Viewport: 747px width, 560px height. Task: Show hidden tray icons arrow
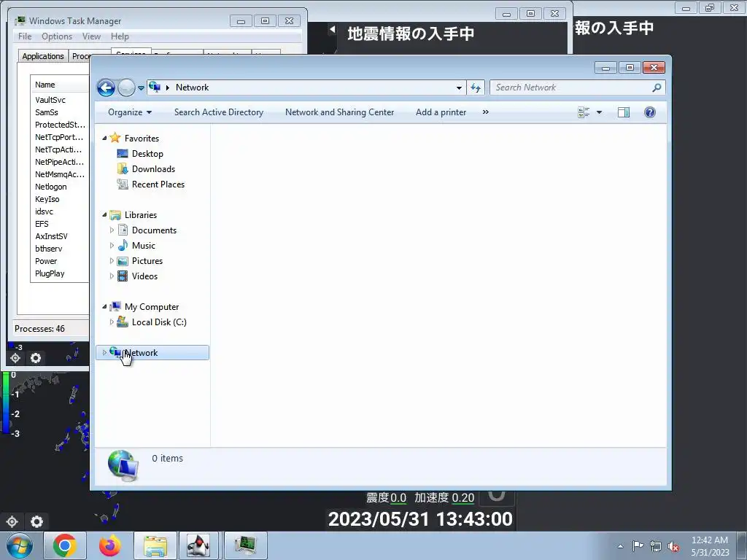[x=620, y=546]
